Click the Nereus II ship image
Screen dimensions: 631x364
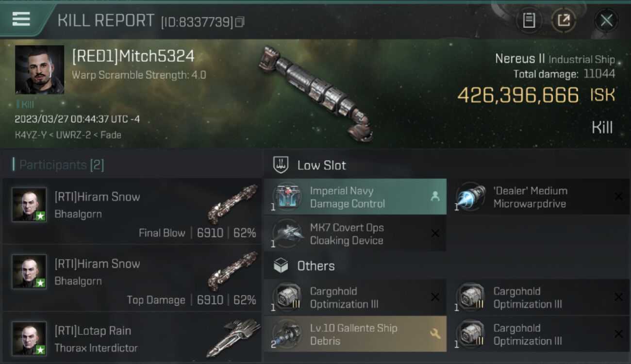[316, 92]
